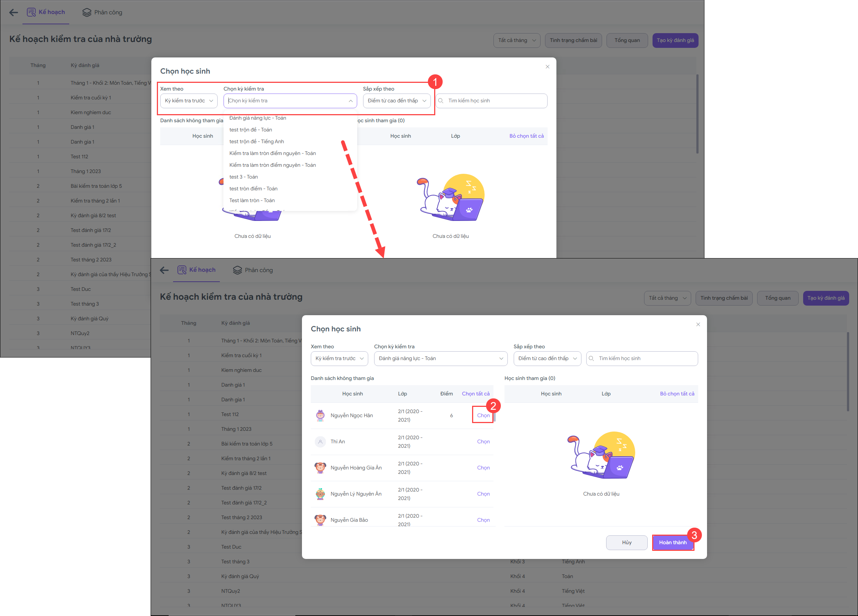The width and height of the screenshot is (858, 616).
Task: Click the Kế hoạch icon in the upper tab bar
Action: click(31, 12)
